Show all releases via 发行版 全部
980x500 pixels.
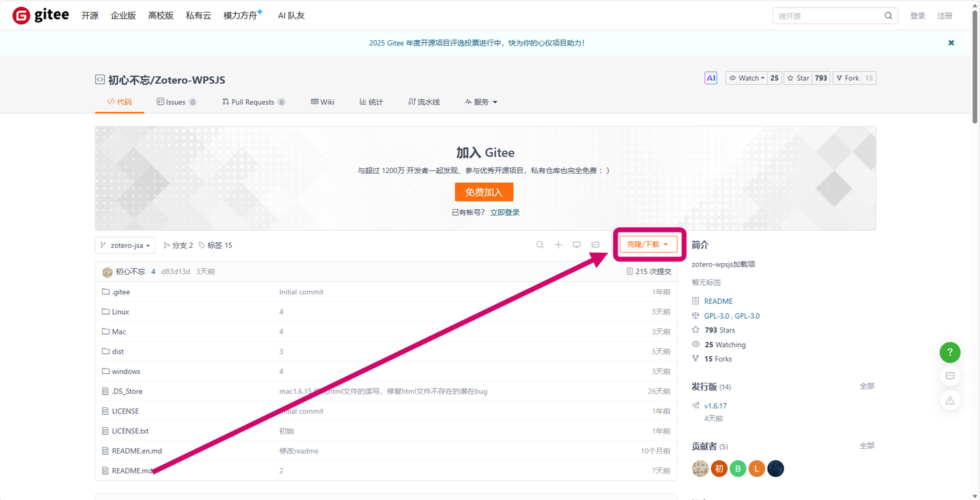click(x=867, y=386)
